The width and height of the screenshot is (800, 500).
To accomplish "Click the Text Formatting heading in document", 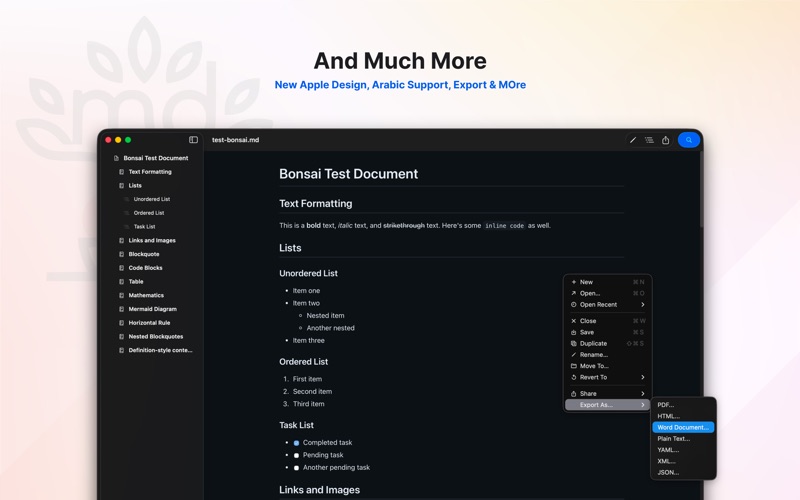I will pos(315,204).
